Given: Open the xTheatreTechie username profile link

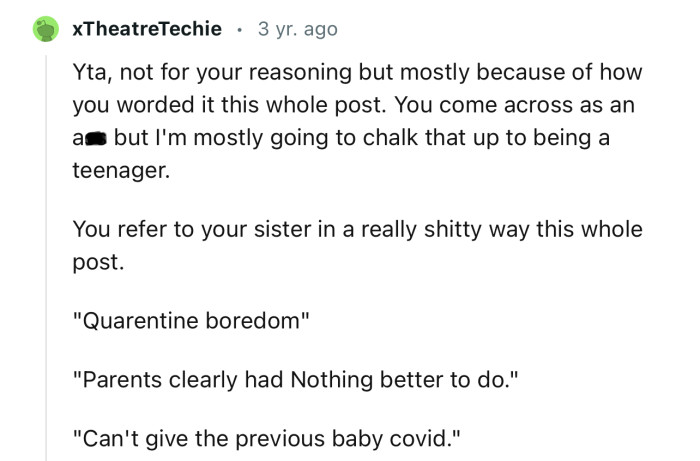Looking at the screenshot, I should pyautogui.click(x=147, y=29).
